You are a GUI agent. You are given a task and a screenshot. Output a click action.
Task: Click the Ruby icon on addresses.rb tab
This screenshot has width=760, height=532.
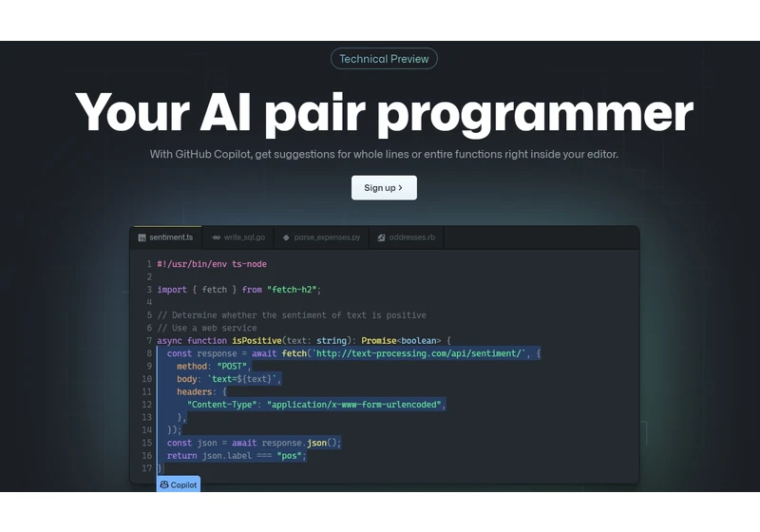click(x=382, y=237)
